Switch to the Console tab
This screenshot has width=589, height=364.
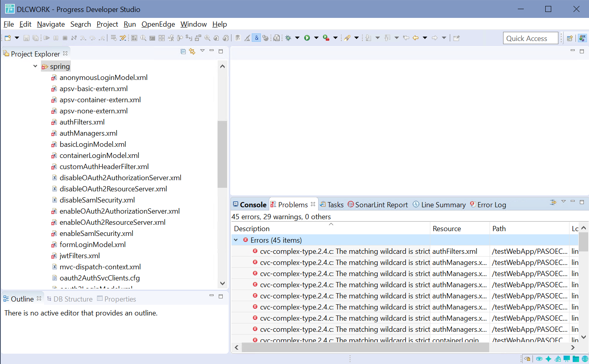(250, 204)
